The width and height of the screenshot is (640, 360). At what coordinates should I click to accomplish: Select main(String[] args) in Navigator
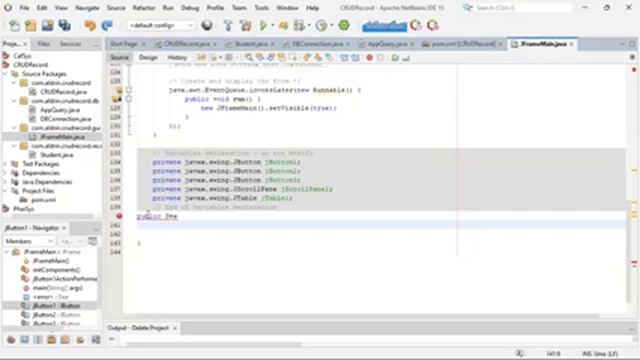click(58, 288)
